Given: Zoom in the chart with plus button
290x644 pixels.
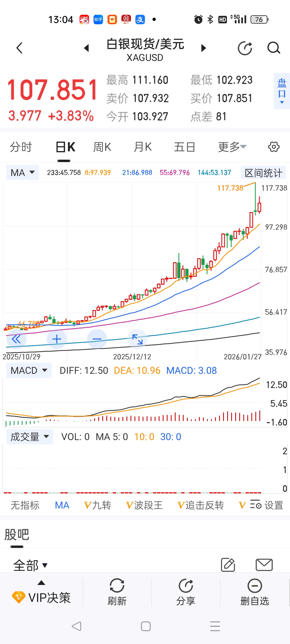Looking at the screenshot, I should (57, 339).
